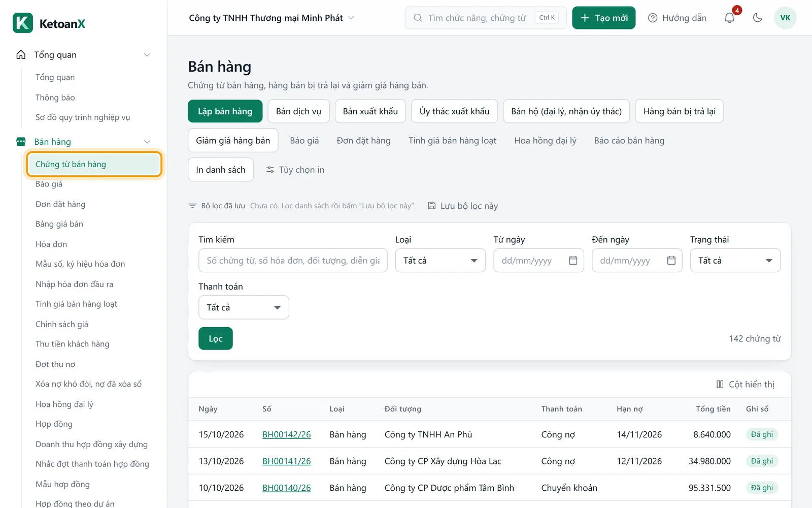
Task: Open Ủy thác xuất khẩu tab
Action: tap(454, 111)
